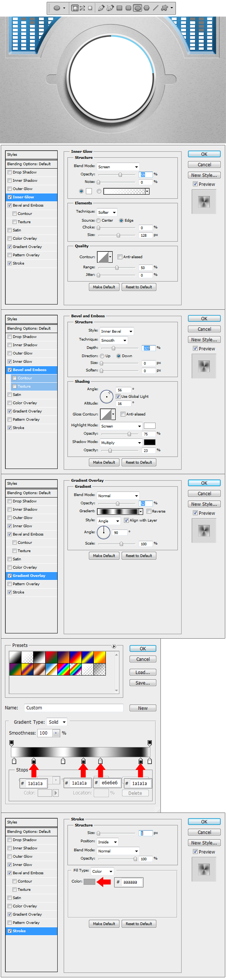This screenshot has height=980, width=226.
Task: Click the New button beside gradient name
Action: coord(143,708)
